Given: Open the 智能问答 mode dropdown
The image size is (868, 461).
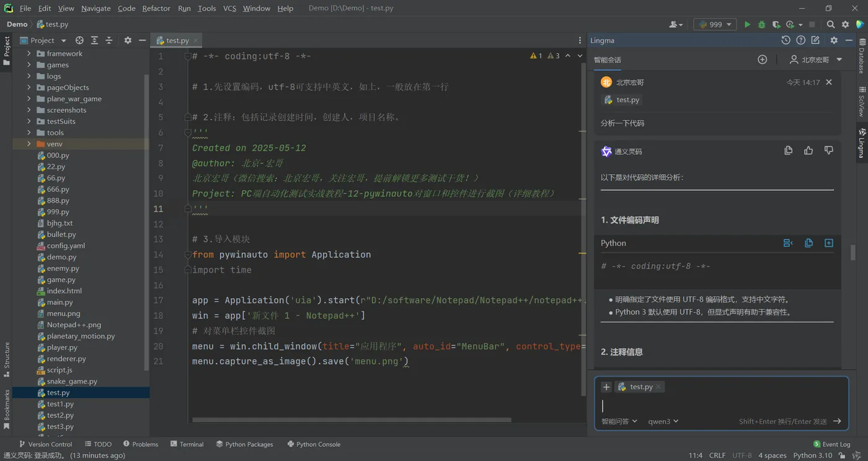Looking at the screenshot, I should point(619,421).
